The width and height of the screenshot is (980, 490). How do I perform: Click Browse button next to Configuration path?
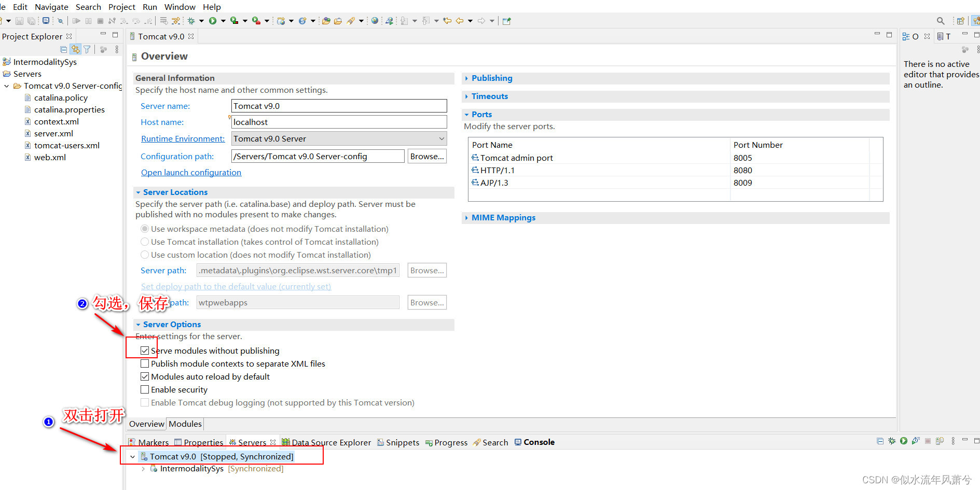coord(427,156)
